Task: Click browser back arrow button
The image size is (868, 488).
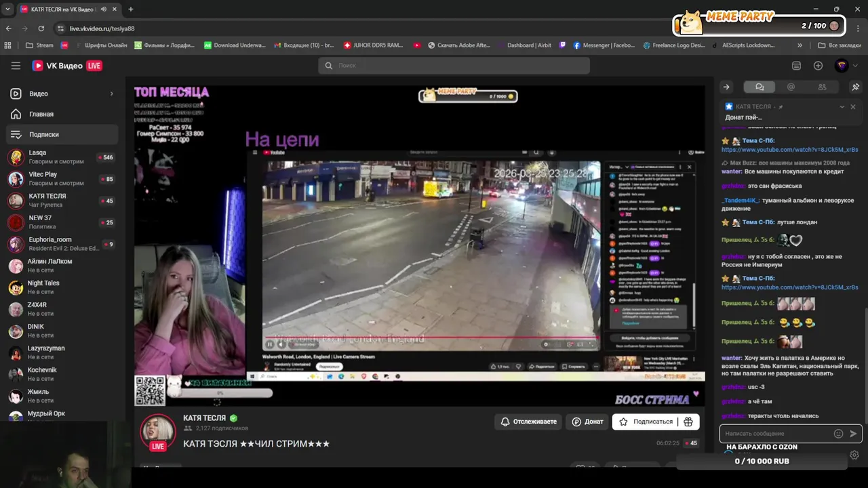Action: coord(8,28)
